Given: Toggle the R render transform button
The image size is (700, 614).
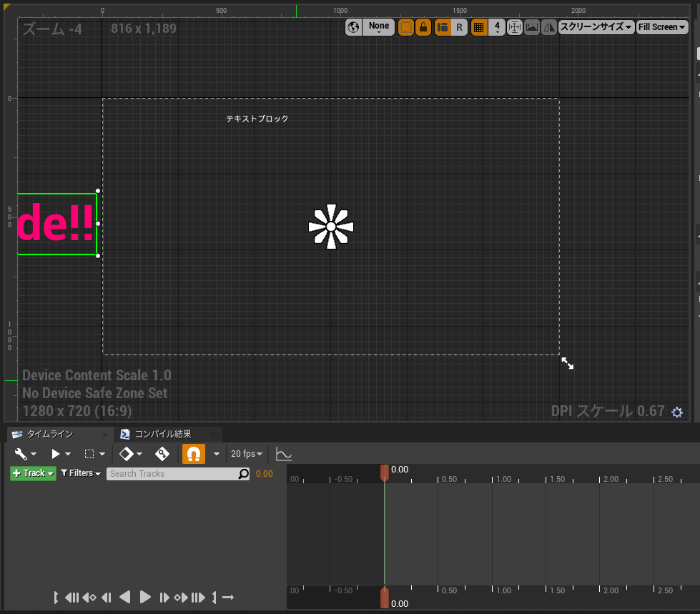Looking at the screenshot, I should pyautogui.click(x=459, y=27).
